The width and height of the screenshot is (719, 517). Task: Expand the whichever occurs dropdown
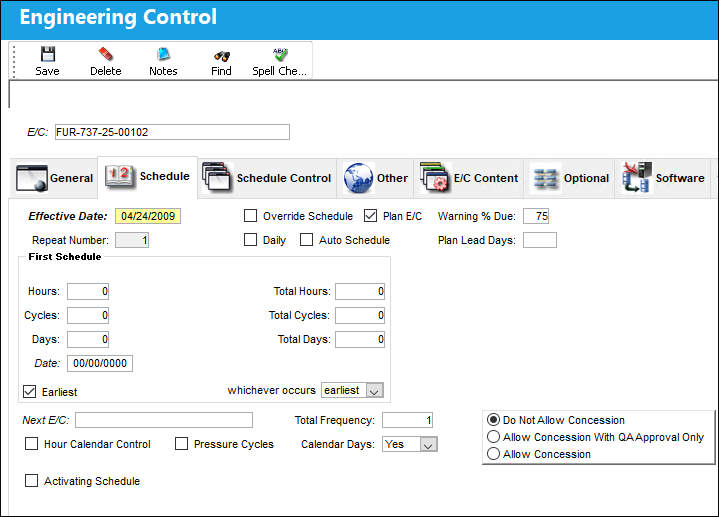[x=375, y=391]
